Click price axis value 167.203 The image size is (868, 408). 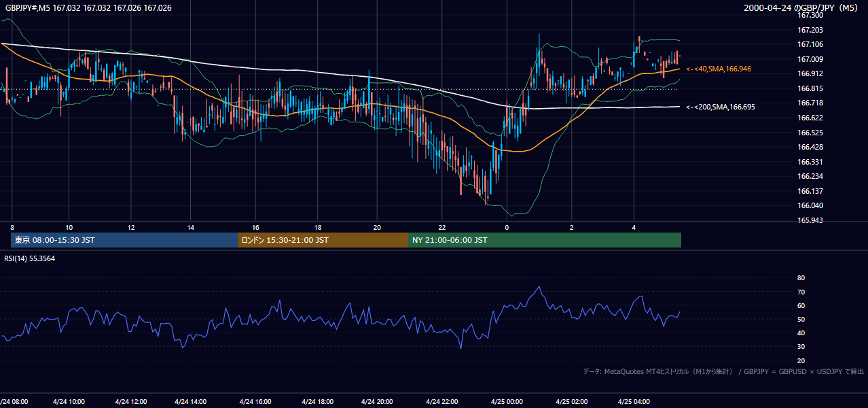point(810,30)
